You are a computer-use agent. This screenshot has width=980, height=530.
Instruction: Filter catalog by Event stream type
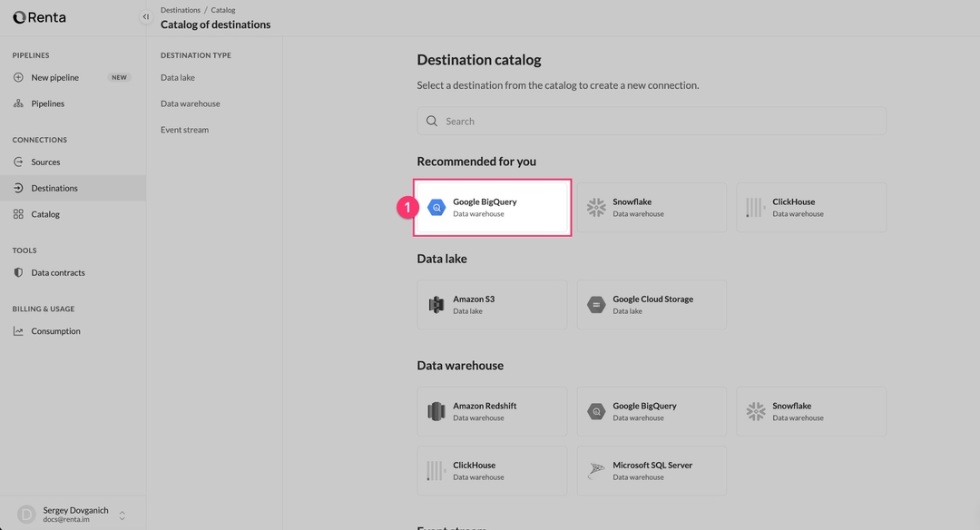click(184, 129)
